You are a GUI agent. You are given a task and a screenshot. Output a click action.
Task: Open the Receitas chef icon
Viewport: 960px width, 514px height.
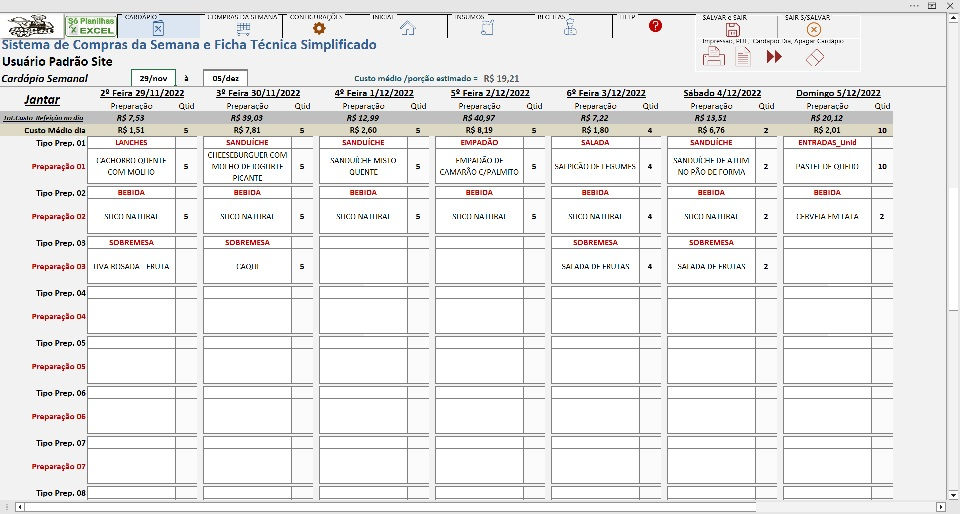coord(570,28)
